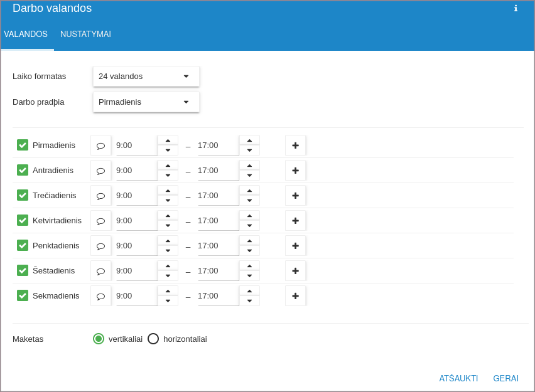Click the comment icon for Šeštadienis
This screenshot has width=535, height=392.
100,271
